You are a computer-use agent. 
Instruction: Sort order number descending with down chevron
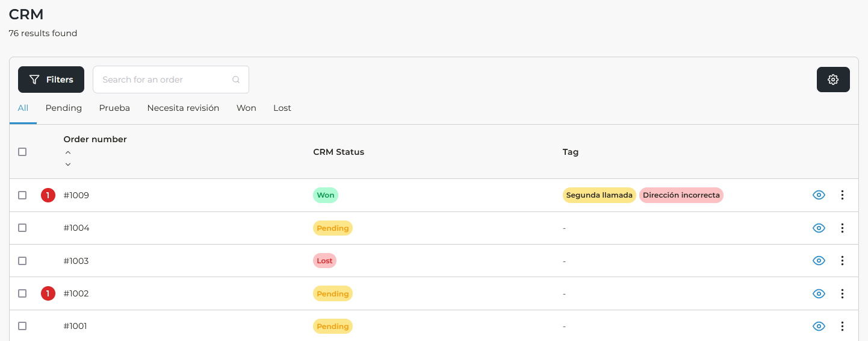pyautogui.click(x=68, y=164)
